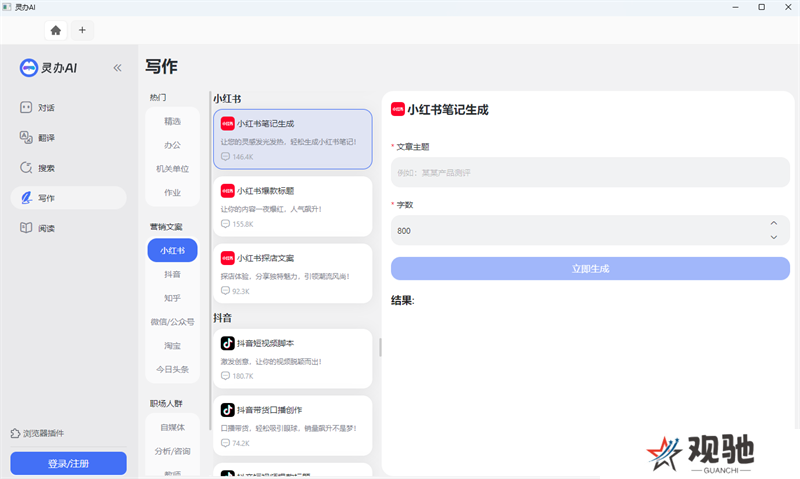Screen dimensions: 800x479
Task: Open 小红书爆款标题 template title
Action: click(265, 191)
